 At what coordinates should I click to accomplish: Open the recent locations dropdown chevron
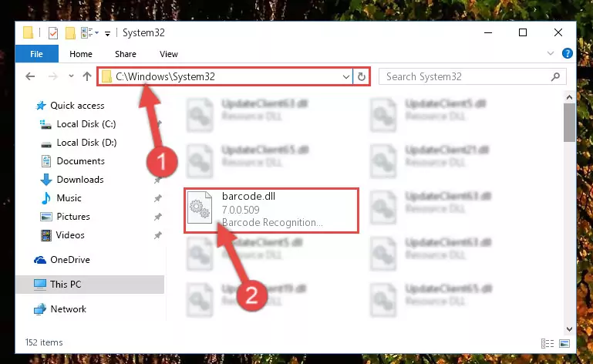pyautogui.click(x=71, y=76)
